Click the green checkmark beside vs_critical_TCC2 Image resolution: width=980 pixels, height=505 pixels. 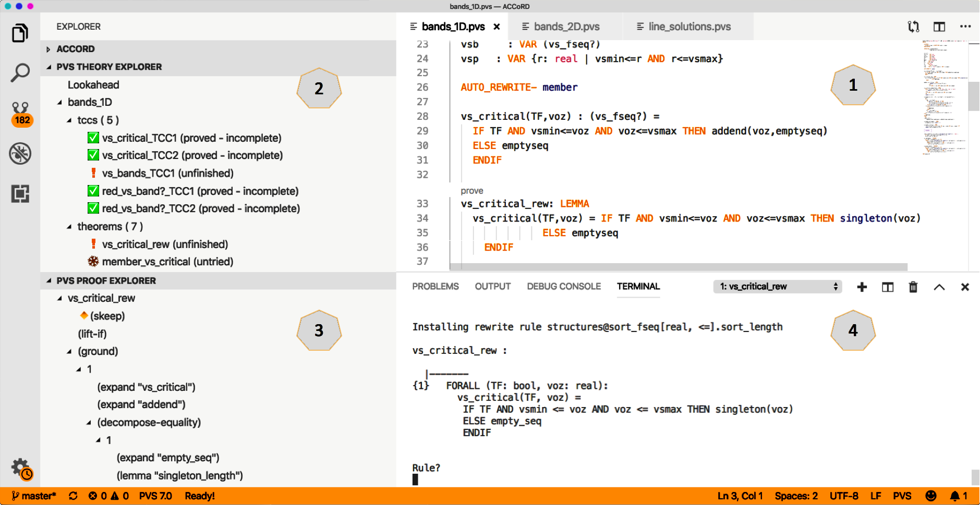(x=93, y=155)
